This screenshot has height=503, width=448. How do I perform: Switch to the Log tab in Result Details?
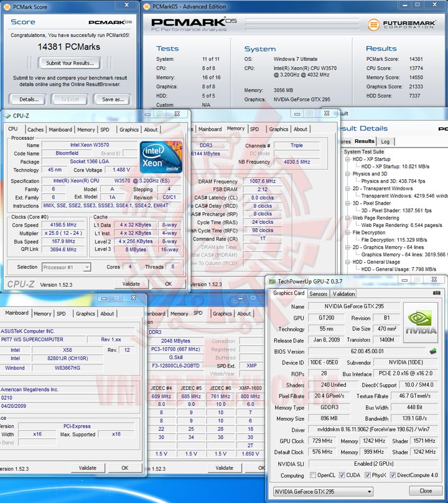[385, 142]
